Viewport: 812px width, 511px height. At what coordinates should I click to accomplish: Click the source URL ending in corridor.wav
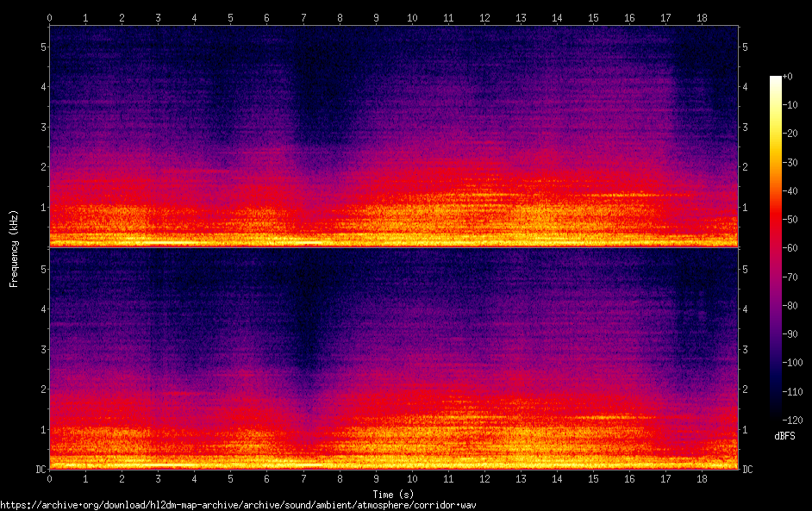238,504
